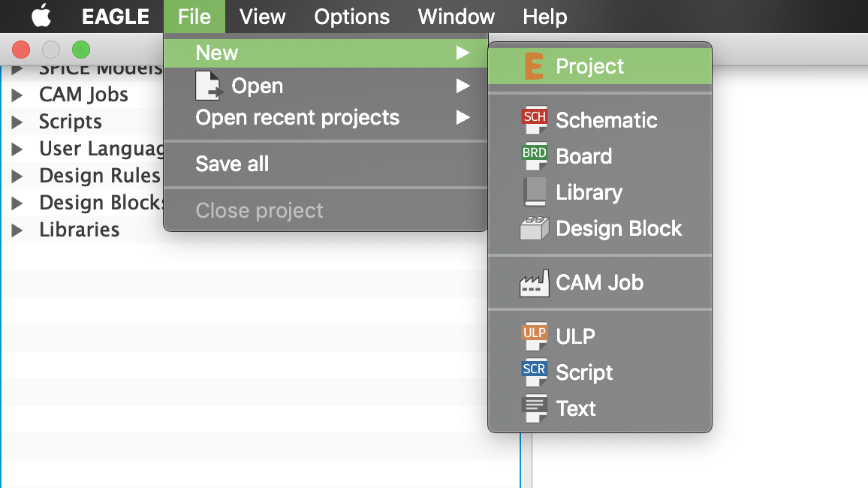Viewport: 868px width, 488px height.
Task: Click the orange ULP file icon
Action: (534, 336)
